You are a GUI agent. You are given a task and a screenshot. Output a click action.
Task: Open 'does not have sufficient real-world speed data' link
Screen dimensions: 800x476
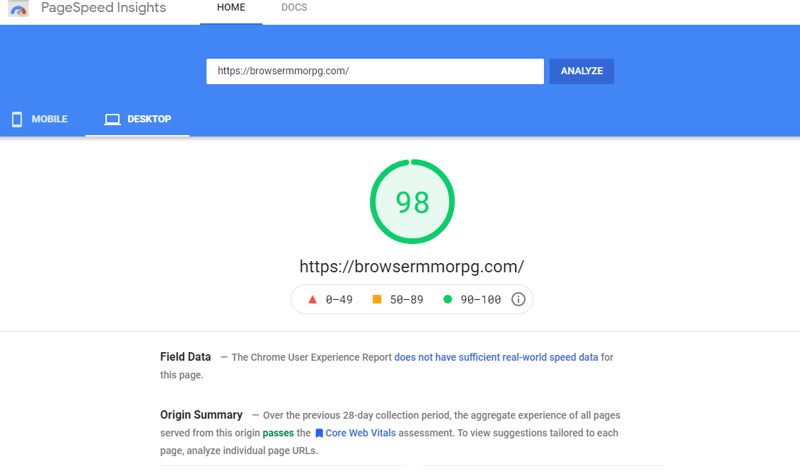[x=496, y=357]
